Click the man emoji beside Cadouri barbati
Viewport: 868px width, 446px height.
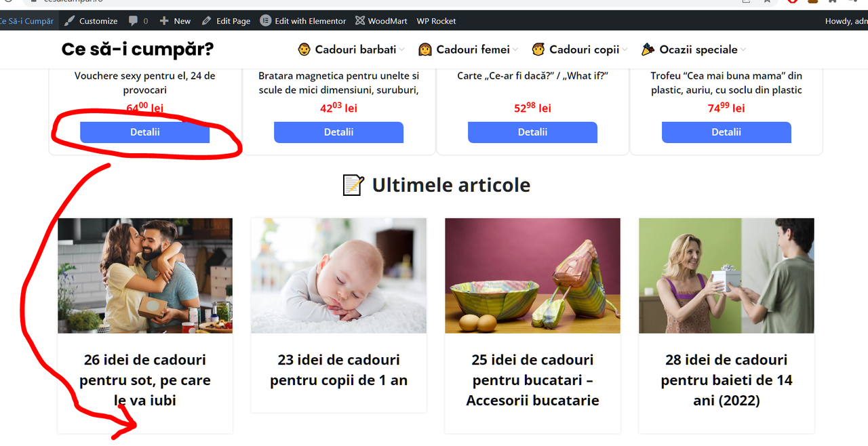[304, 49]
